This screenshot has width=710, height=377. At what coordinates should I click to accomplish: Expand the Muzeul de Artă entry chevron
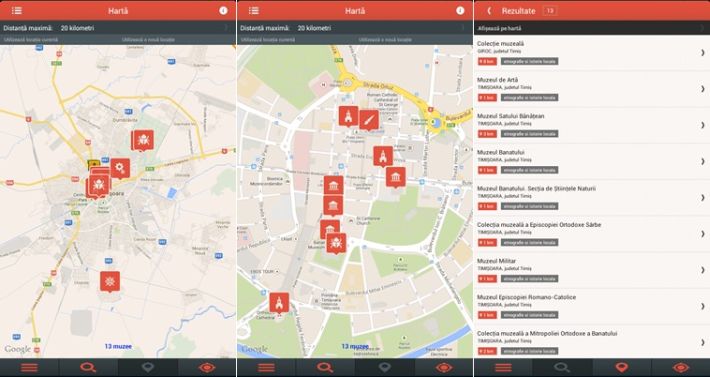click(x=703, y=89)
